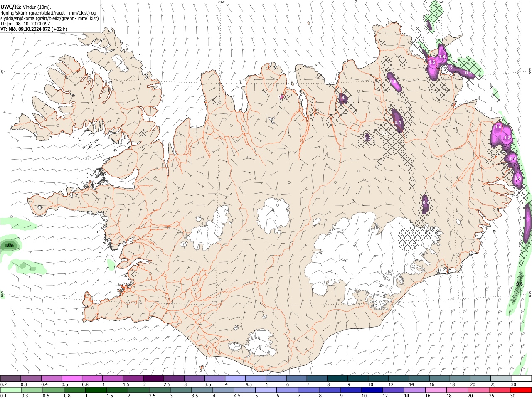The height and width of the screenshot is (399, 532).
Task: Pick the deep blue 10 swatch in lower scale
Action: pyautogui.click(x=372, y=390)
